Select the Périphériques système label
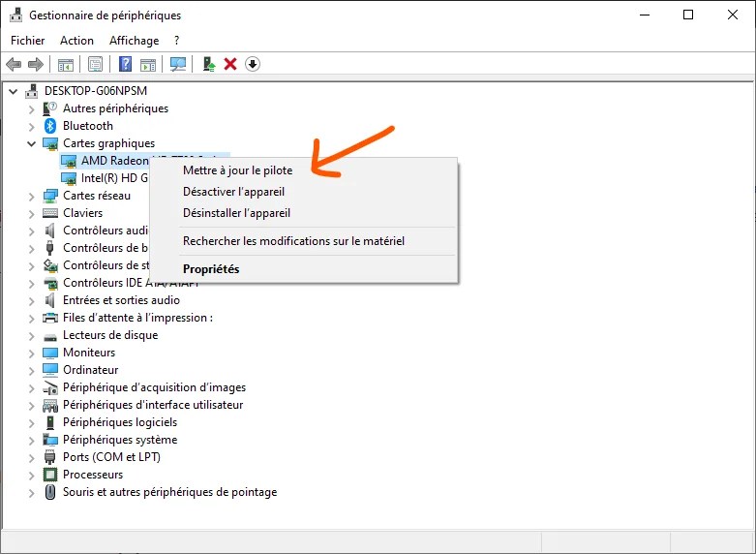The width and height of the screenshot is (756, 554). click(x=120, y=440)
